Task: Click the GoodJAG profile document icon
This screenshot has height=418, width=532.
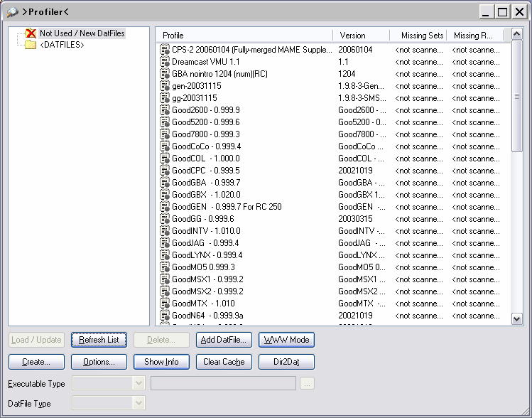Action: [165, 243]
